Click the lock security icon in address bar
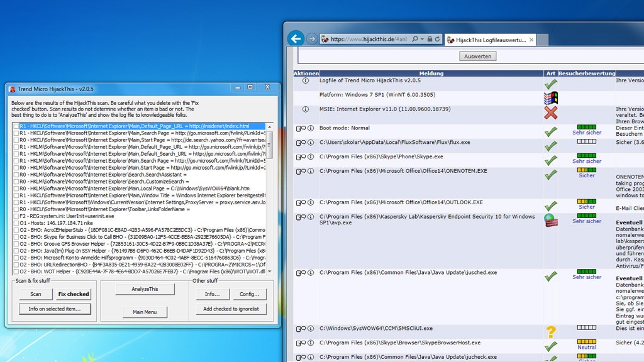Screen dimensions: 644x362 coord(430,39)
